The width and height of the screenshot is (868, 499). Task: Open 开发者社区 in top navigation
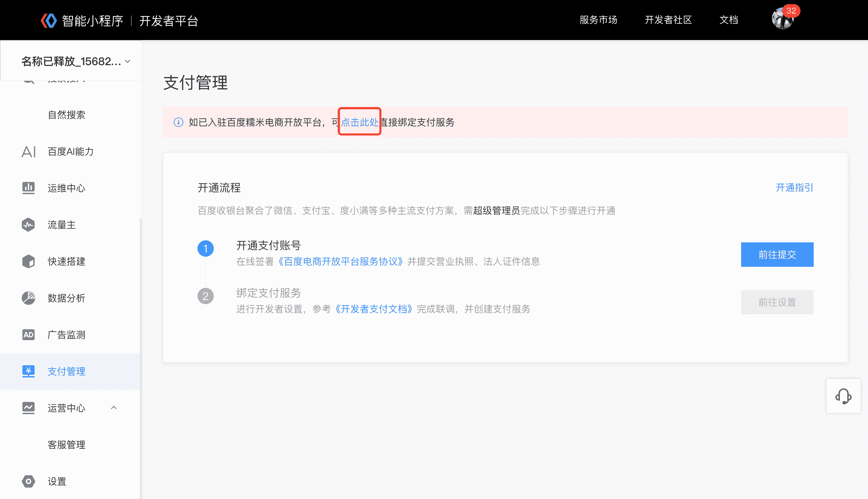click(x=668, y=20)
